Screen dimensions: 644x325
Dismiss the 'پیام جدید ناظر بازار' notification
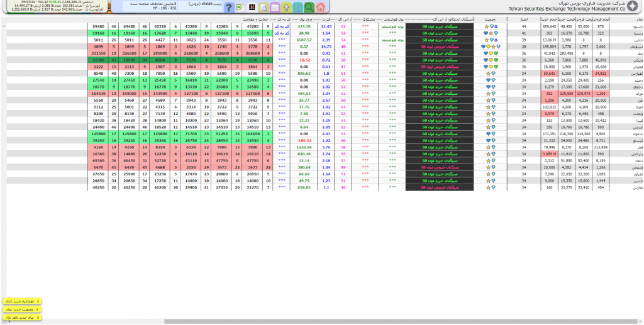pos(38,317)
